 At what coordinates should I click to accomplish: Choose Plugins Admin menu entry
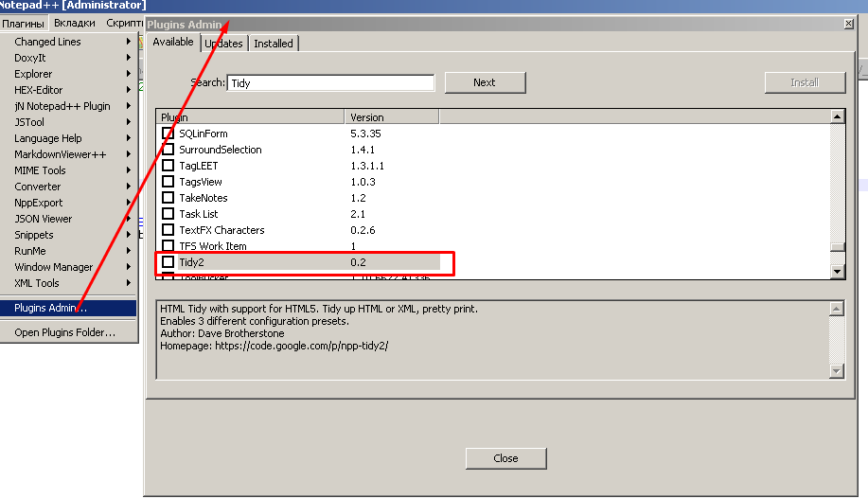point(69,308)
